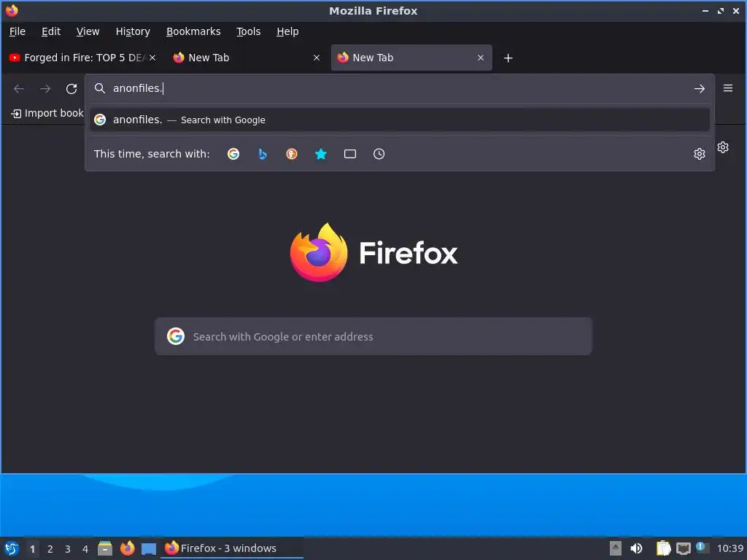Close the middle New Tab

point(317,58)
